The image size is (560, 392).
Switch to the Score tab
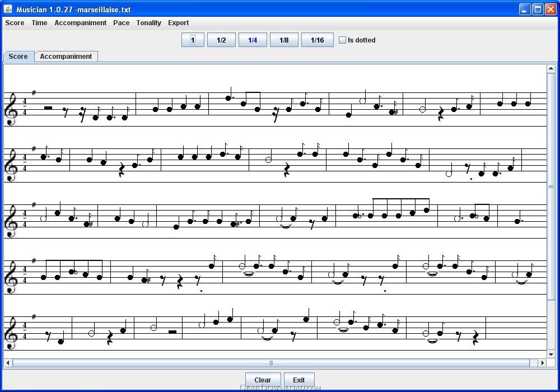click(x=18, y=57)
